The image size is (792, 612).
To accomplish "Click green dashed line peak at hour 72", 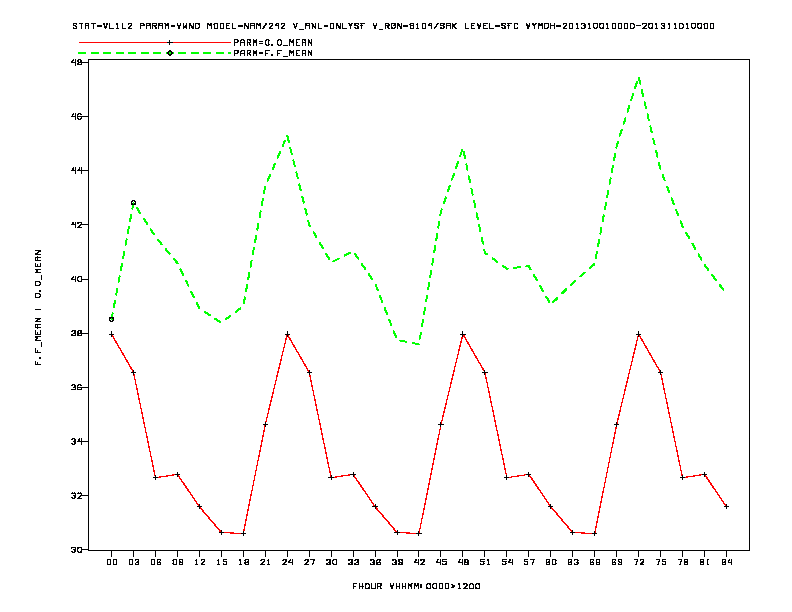I will tap(639, 78).
